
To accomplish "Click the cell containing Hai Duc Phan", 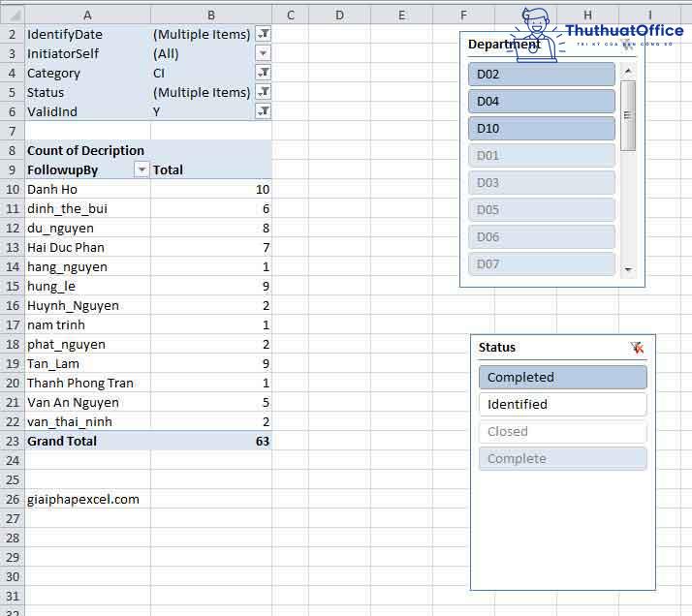I will pos(87,247).
